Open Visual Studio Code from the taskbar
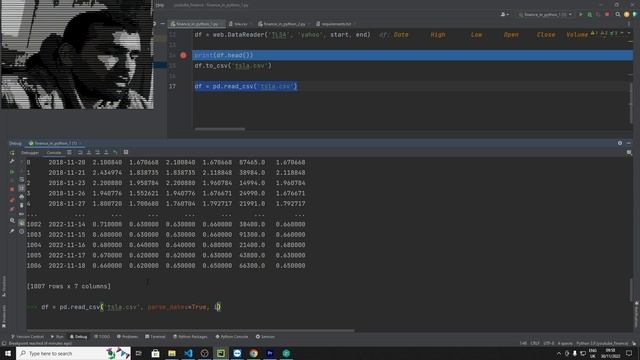 [188, 353]
